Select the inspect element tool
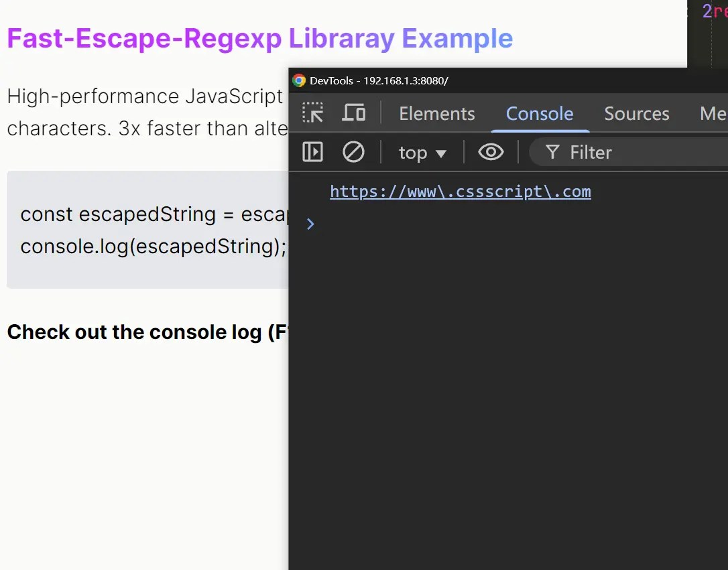 pos(312,113)
